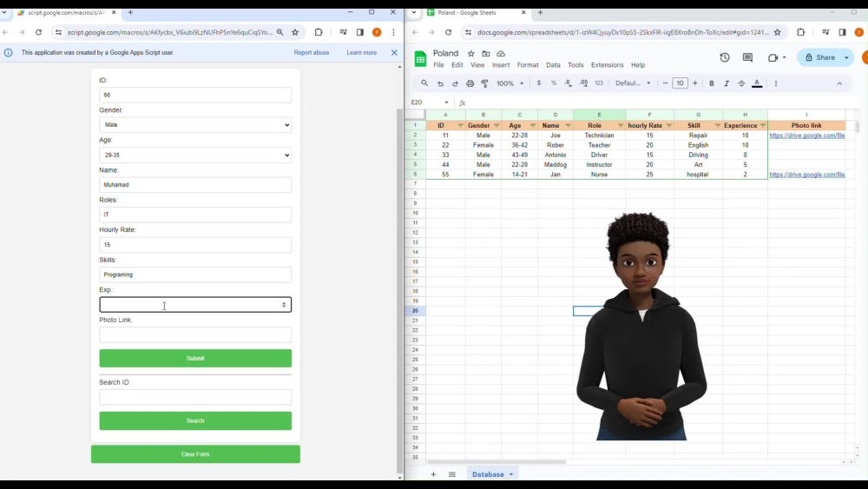868x489 pixels.
Task: Open the Extensions menu
Action: click(x=607, y=65)
